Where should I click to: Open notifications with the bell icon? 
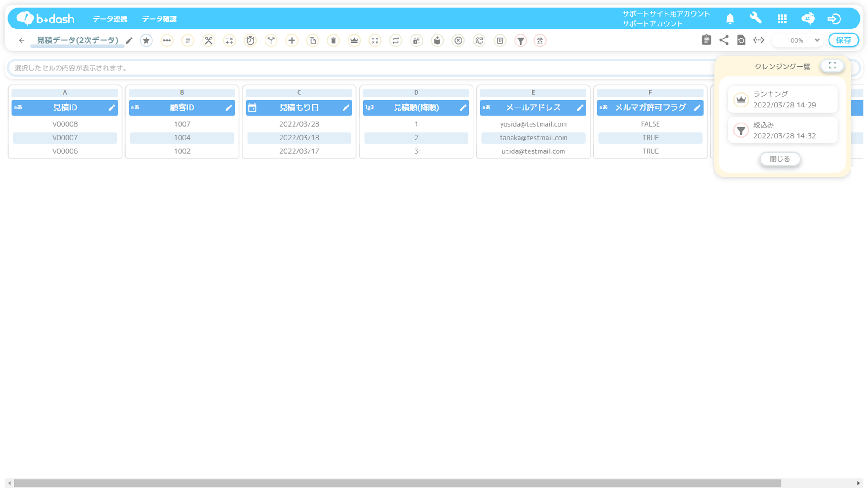click(730, 19)
